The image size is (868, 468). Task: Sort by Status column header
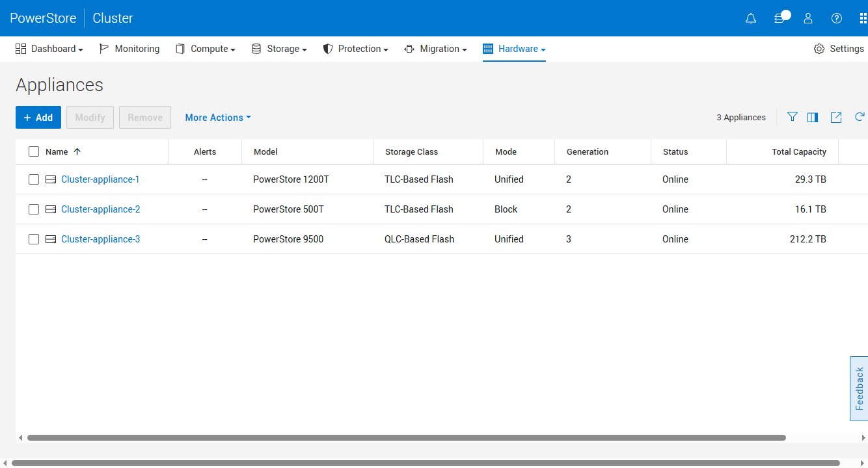675,151
